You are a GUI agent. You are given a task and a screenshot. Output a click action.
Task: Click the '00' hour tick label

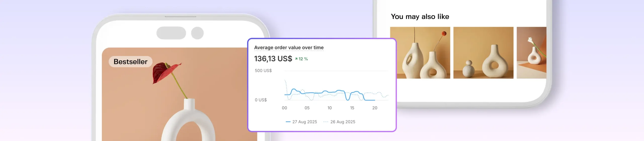coord(284,108)
